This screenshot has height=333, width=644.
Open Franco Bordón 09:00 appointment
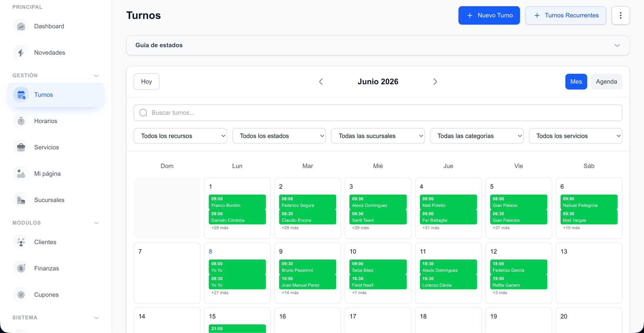[x=237, y=202]
